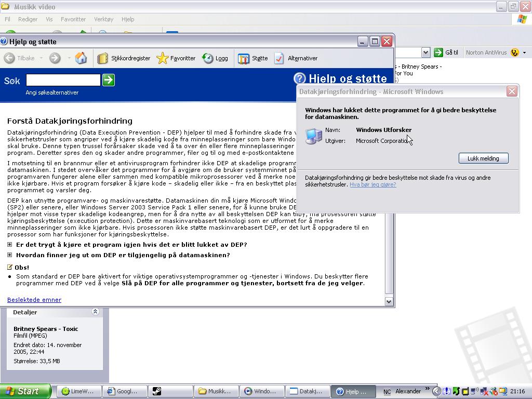
Task: Open the Vis menu in Musikk video window
Action: pos(49,19)
